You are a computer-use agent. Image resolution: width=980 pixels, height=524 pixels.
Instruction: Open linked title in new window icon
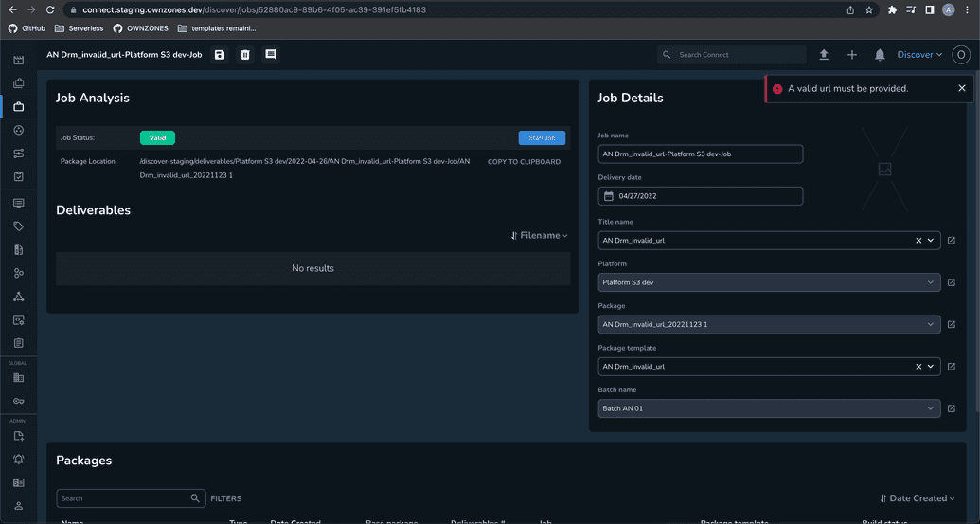coord(952,240)
